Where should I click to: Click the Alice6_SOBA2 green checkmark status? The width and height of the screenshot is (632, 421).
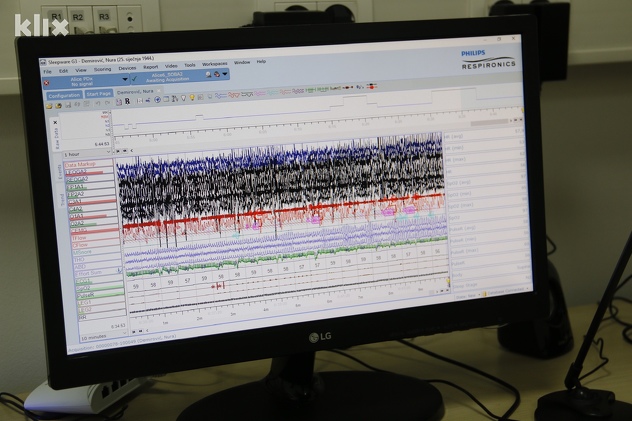134,79
